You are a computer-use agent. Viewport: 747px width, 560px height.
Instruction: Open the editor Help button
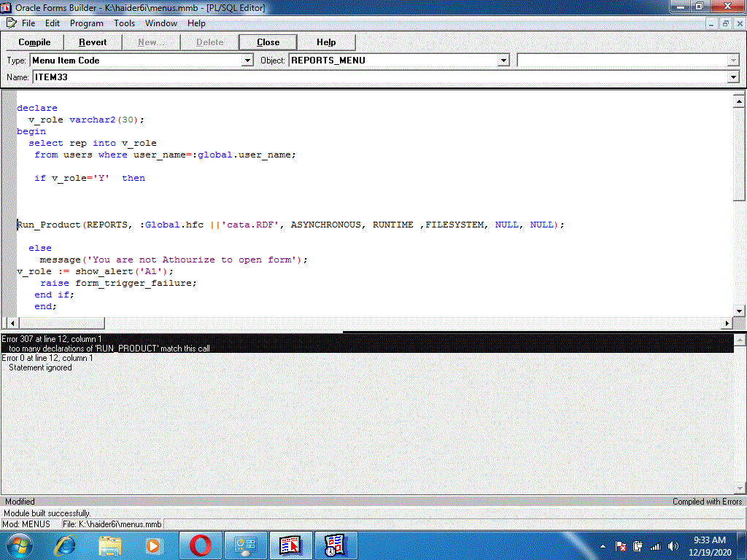pyautogui.click(x=326, y=42)
